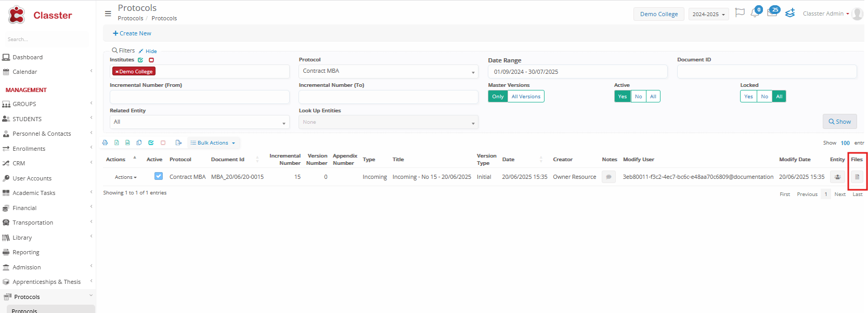This screenshot has height=313, width=868.
Task: Uncheck the Active checkbox for Contract MBA
Action: 159,176
